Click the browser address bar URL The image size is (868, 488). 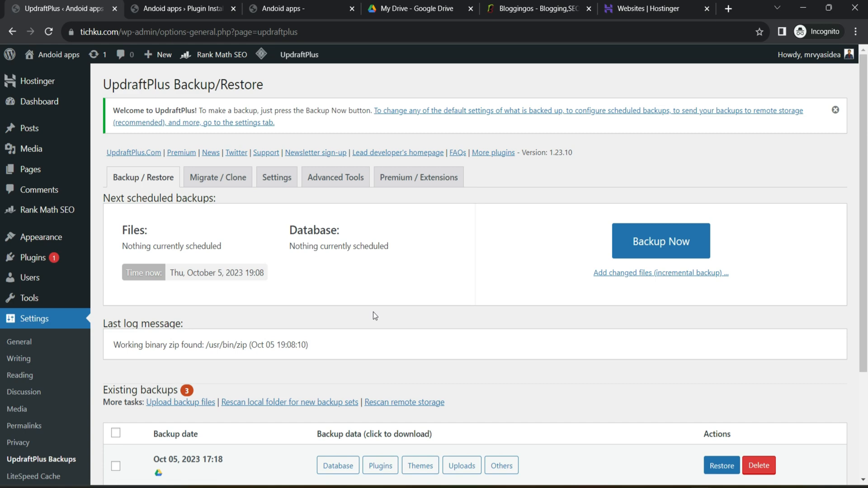tap(189, 32)
